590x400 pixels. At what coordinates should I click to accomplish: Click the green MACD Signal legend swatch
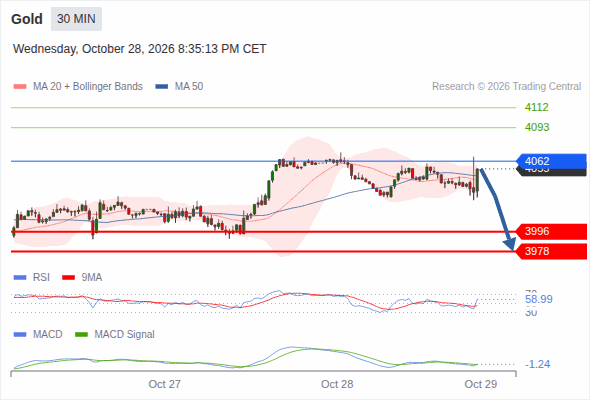pos(82,335)
